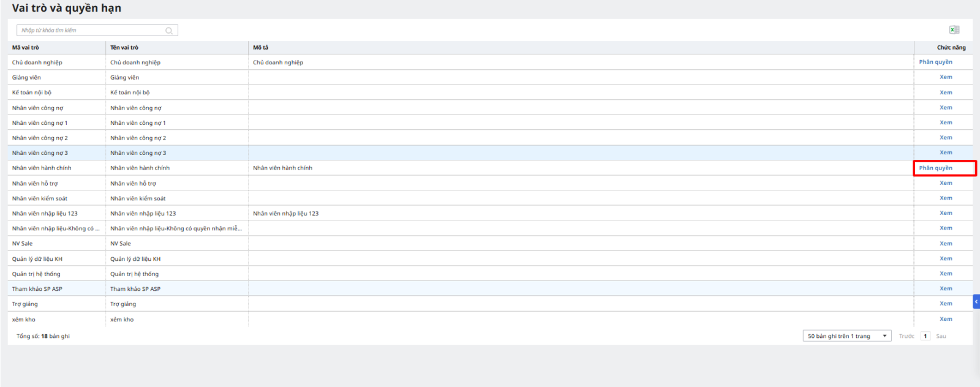Click Xem for Kế toán nội bộ
The image size is (980, 387).
946,92
